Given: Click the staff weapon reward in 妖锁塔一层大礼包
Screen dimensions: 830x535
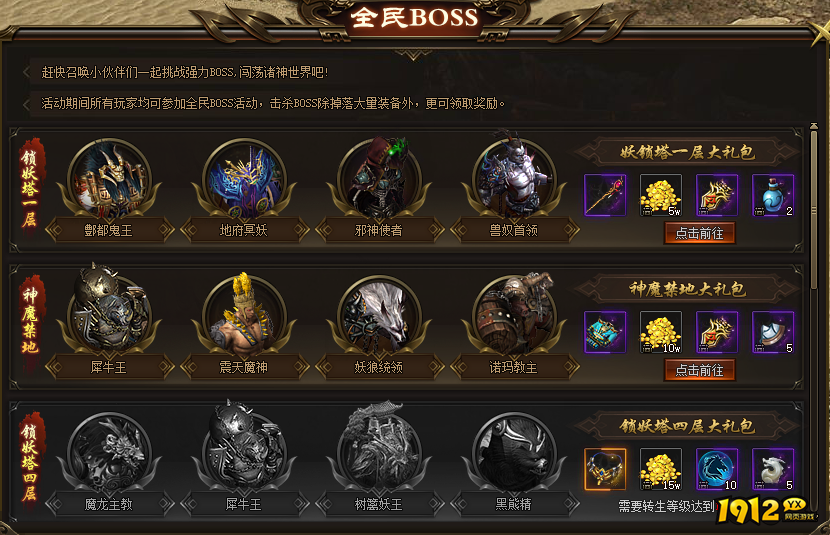Looking at the screenshot, I should point(605,195).
